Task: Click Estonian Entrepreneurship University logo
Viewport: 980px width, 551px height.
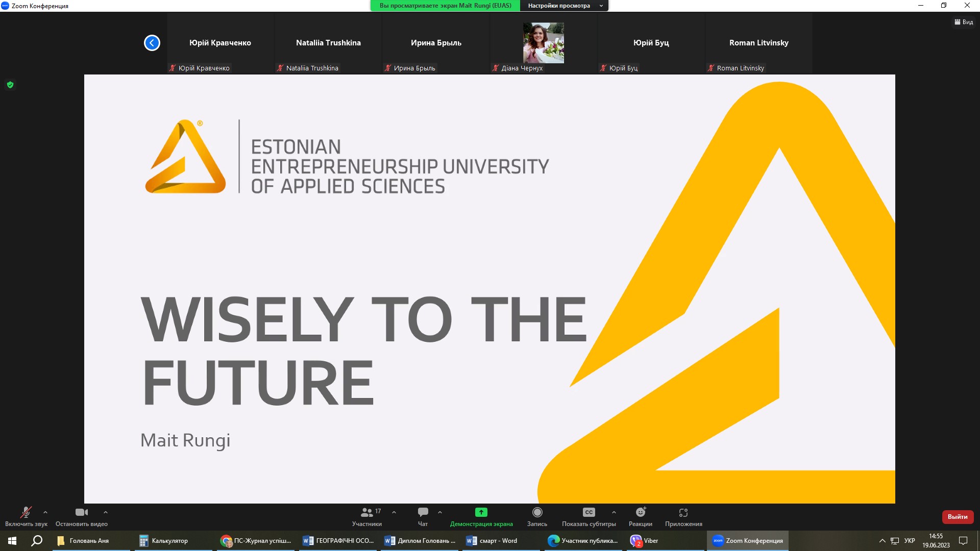Action: pos(347,157)
